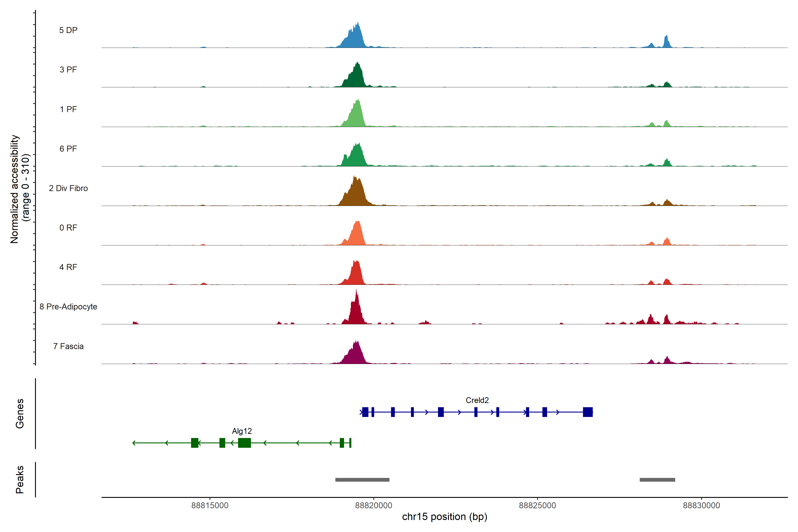
Task: Click the Peaks panel label
Action: 20,479
